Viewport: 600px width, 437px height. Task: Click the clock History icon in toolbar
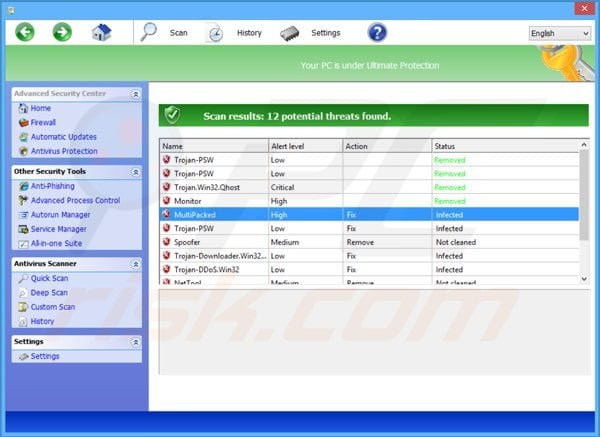[215, 33]
